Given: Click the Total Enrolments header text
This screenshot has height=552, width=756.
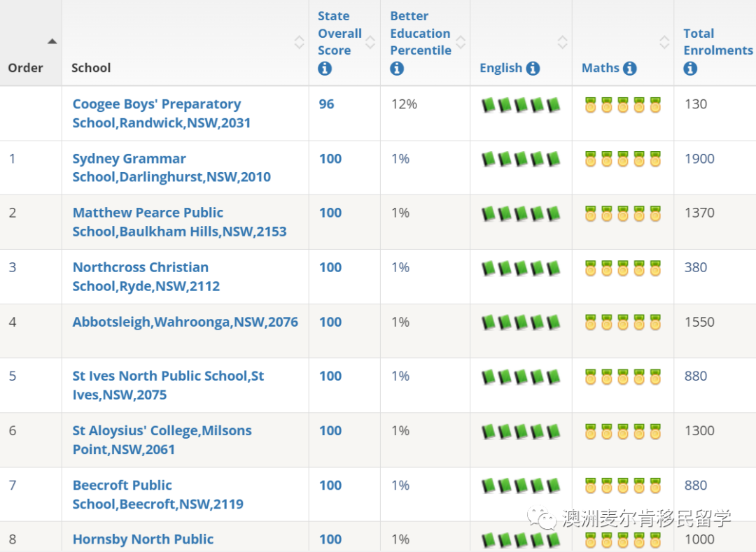Looking at the screenshot, I should 718,42.
